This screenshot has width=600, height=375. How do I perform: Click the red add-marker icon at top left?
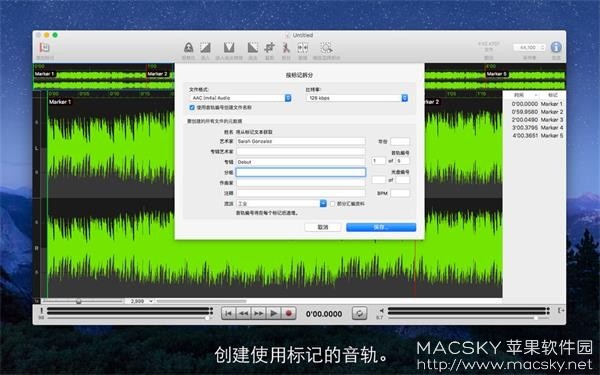point(44,48)
